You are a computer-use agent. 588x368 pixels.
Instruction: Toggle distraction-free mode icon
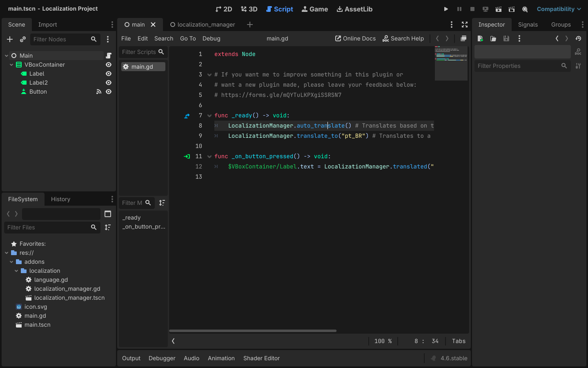465,25
